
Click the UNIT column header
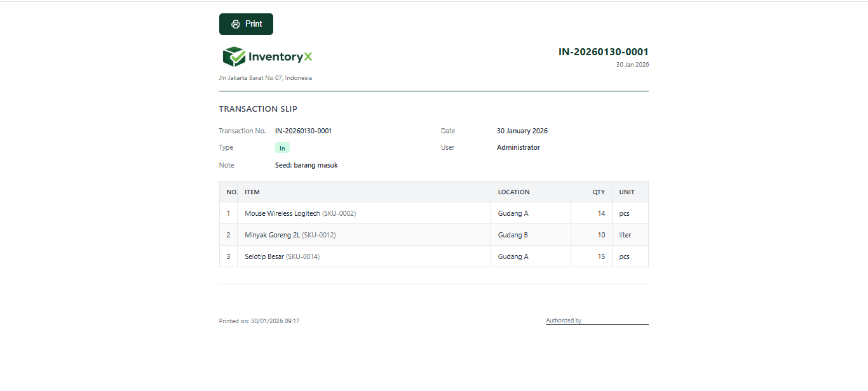point(627,192)
